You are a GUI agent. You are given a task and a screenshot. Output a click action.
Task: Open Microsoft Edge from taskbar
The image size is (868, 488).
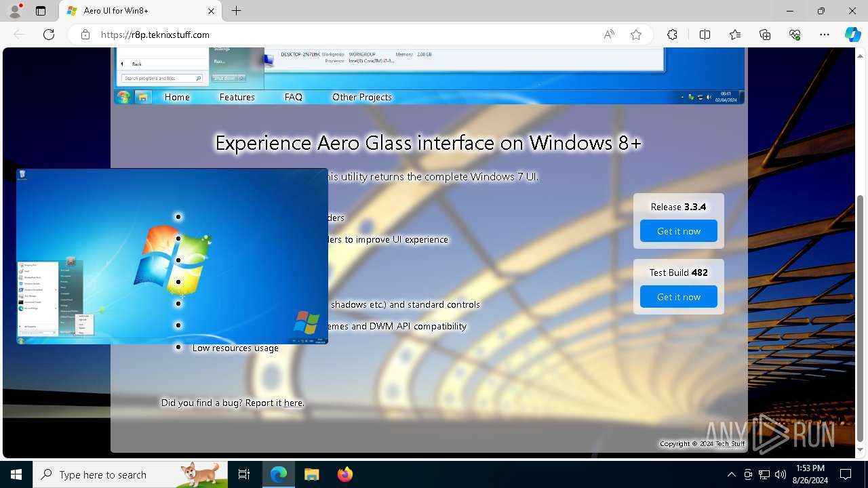click(279, 474)
